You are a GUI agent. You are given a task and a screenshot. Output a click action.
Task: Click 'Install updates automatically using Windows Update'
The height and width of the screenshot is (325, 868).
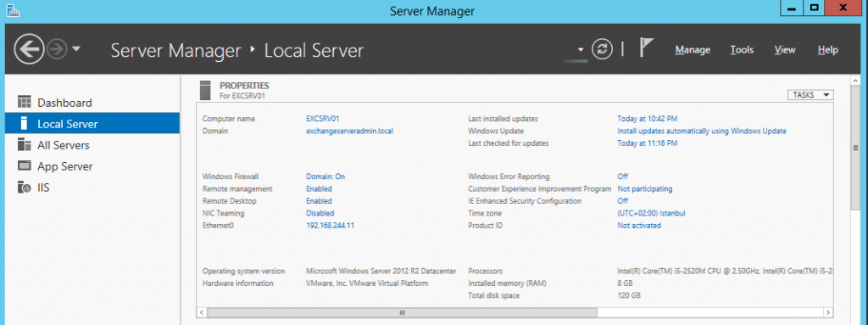701,131
